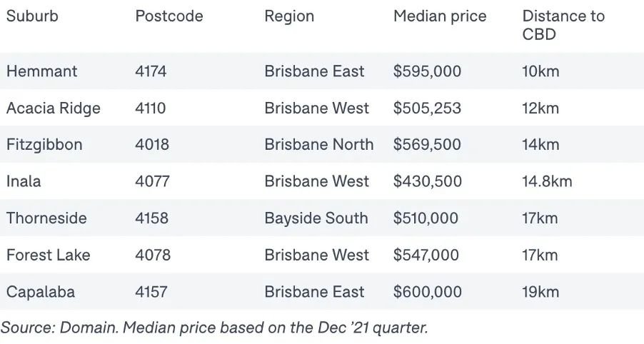Click the Median price column header
644x344 pixels.
click(x=440, y=17)
